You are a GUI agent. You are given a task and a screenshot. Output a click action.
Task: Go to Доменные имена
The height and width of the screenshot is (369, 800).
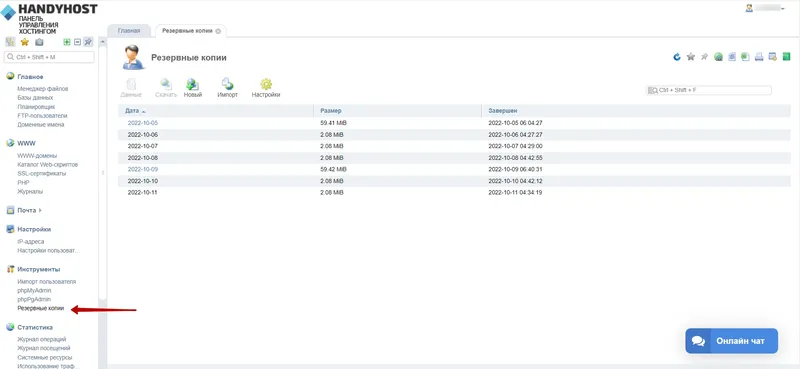pyautogui.click(x=41, y=125)
